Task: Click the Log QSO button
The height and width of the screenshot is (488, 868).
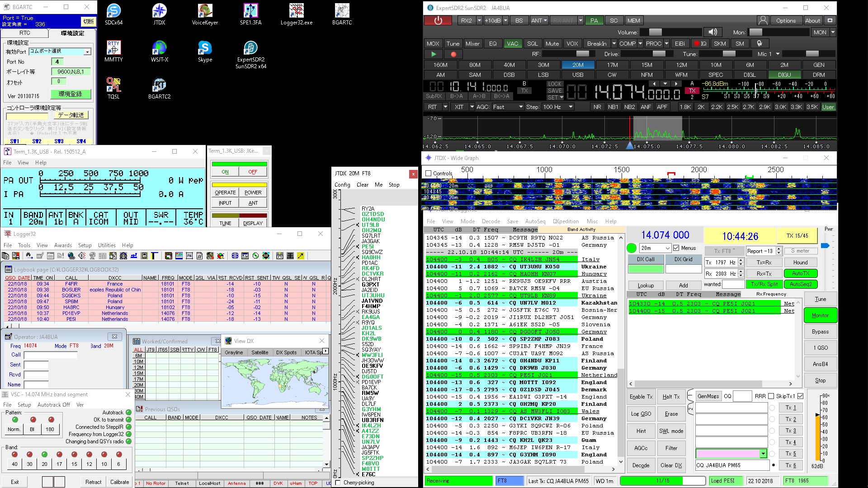Action: coord(641,413)
